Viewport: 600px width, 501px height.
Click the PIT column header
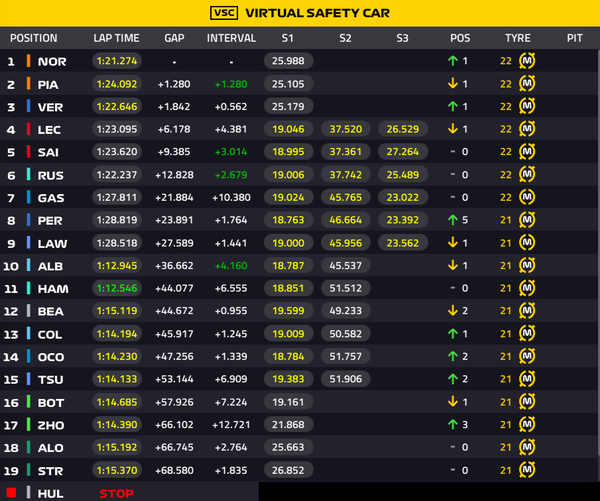574,38
